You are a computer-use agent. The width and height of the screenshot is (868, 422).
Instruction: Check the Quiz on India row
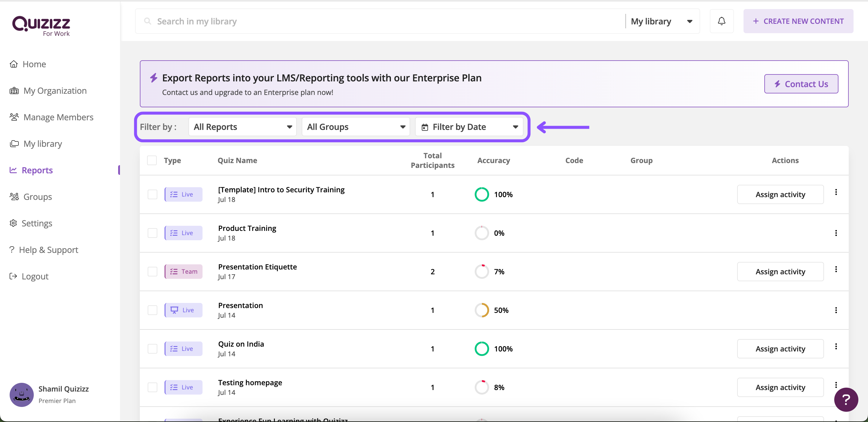(152, 348)
